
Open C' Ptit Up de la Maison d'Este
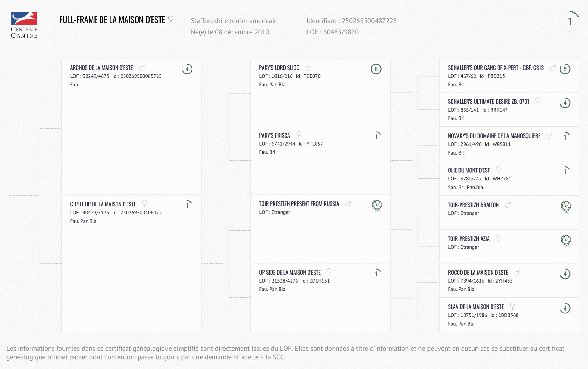pyautogui.click(x=103, y=204)
